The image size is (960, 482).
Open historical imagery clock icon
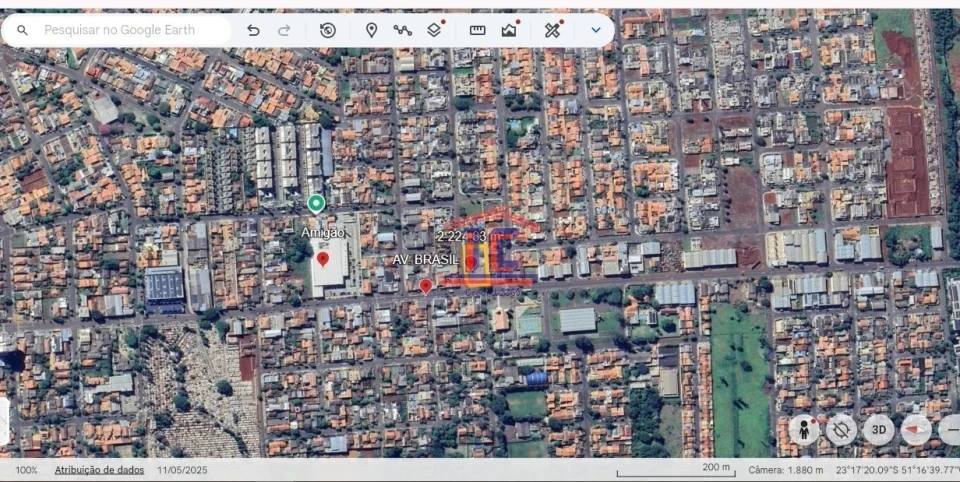pos(327,30)
